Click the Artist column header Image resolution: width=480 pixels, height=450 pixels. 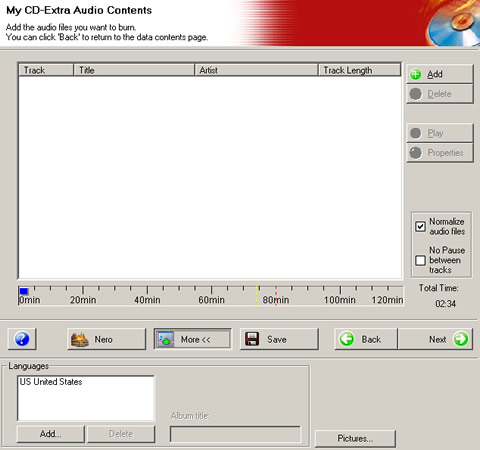pos(256,70)
